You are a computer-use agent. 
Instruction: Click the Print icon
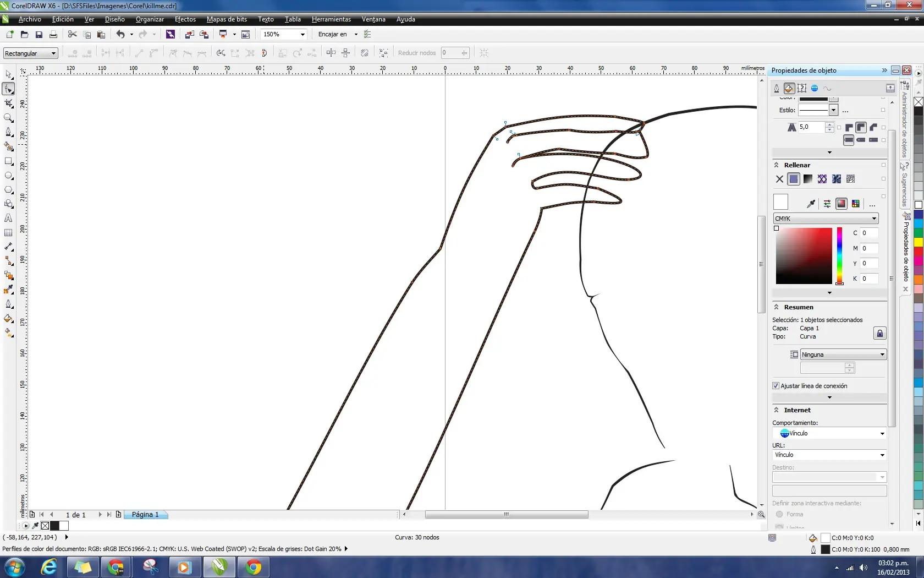[53, 34]
